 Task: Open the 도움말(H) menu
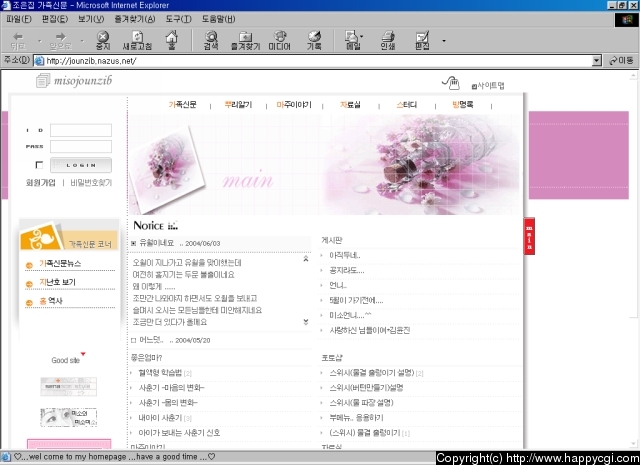pyautogui.click(x=218, y=19)
